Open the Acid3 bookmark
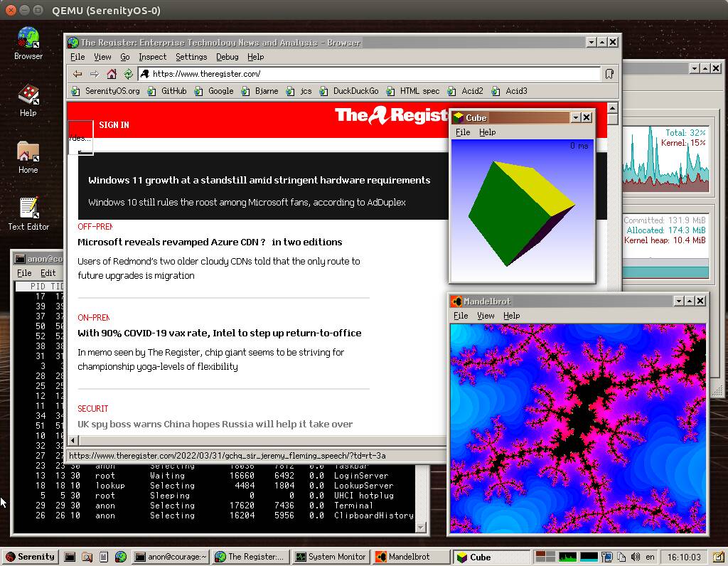Image resolution: width=728 pixels, height=566 pixels. [509, 91]
